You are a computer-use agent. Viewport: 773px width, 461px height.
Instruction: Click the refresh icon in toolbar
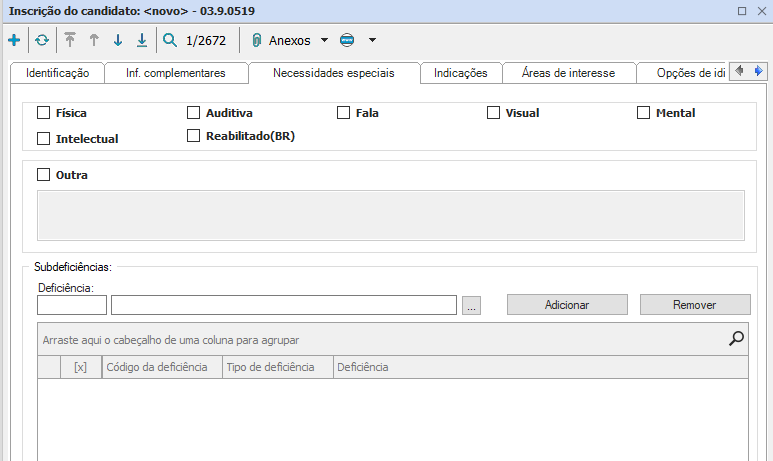pos(41,41)
